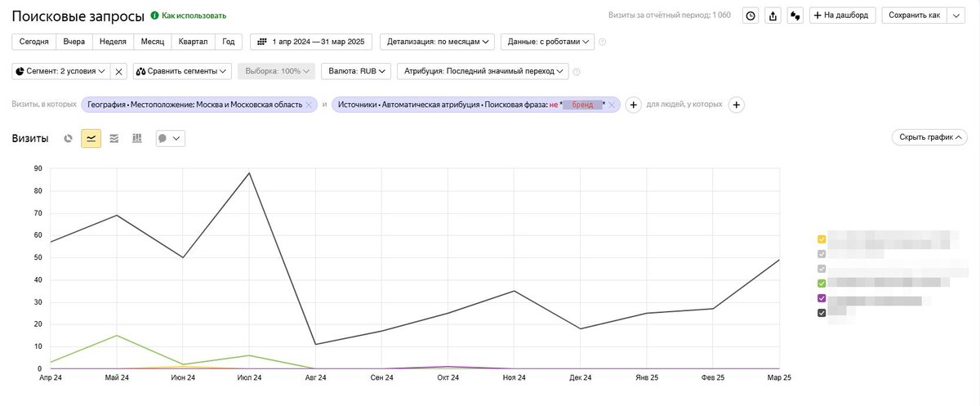Click the 'Мар 25' axis label

[x=779, y=378]
